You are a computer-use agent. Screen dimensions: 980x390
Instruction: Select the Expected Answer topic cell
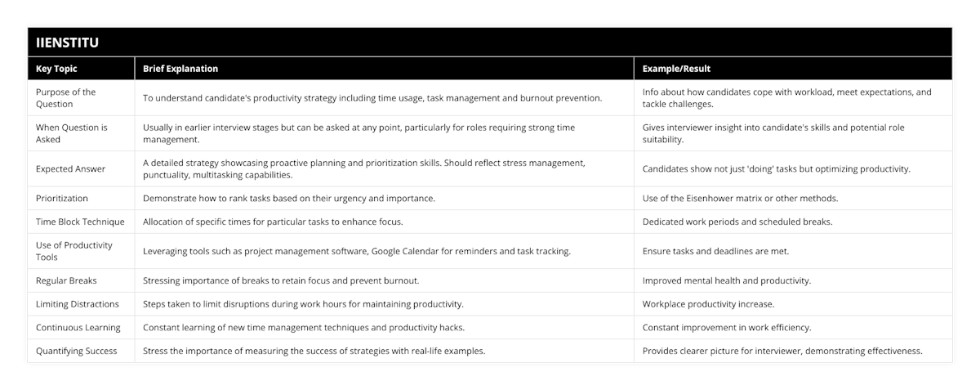coord(72,168)
